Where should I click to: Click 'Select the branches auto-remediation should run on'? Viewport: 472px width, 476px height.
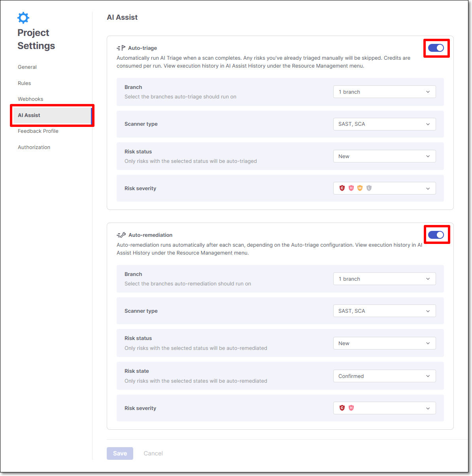(x=188, y=284)
